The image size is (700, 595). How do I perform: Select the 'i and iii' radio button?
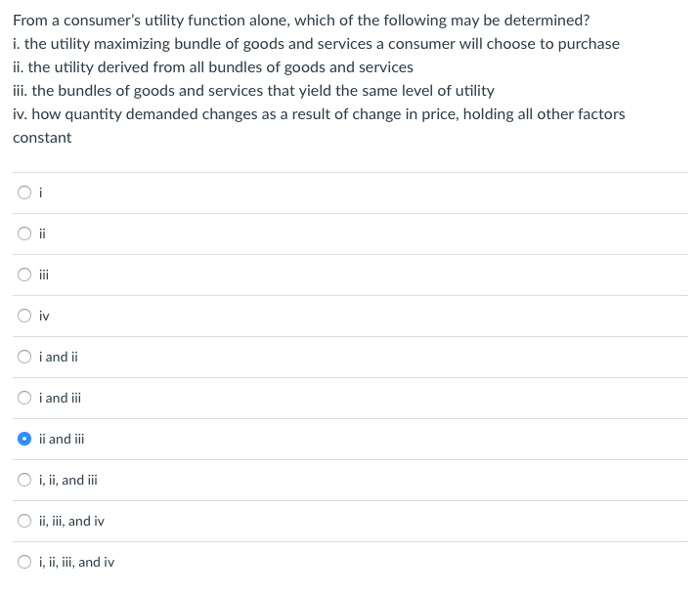coord(23,398)
